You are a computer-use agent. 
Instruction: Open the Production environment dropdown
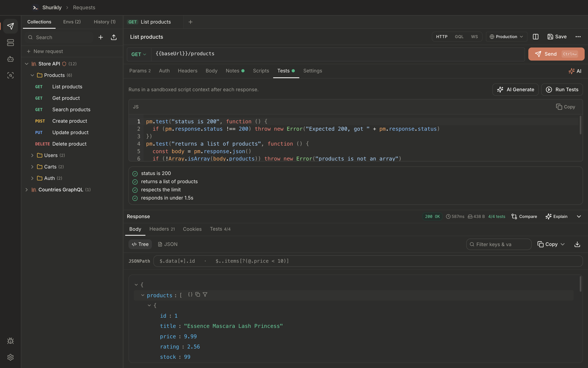(506, 37)
